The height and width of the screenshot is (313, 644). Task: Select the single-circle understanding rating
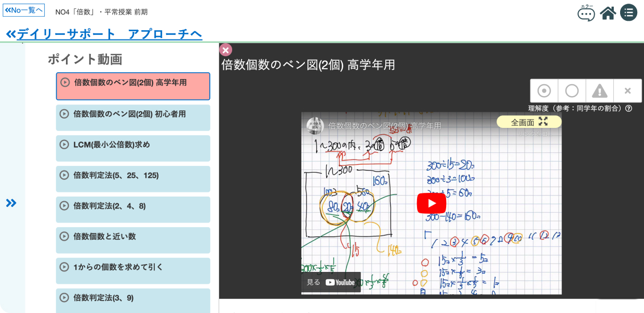[x=572, y=91]
